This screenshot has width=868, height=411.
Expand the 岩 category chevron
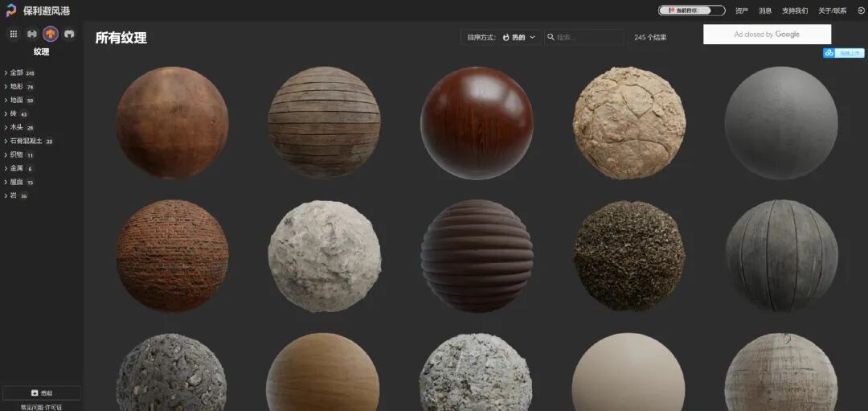pyautogui.click(x=6, y=195)
